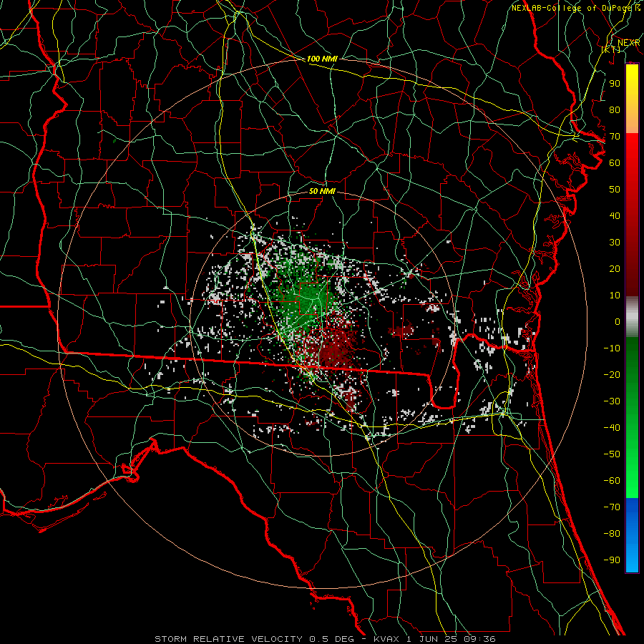Click the [KT] units label above color bar
The width and height of the screenshot is (644, 644).
(611, 49)
